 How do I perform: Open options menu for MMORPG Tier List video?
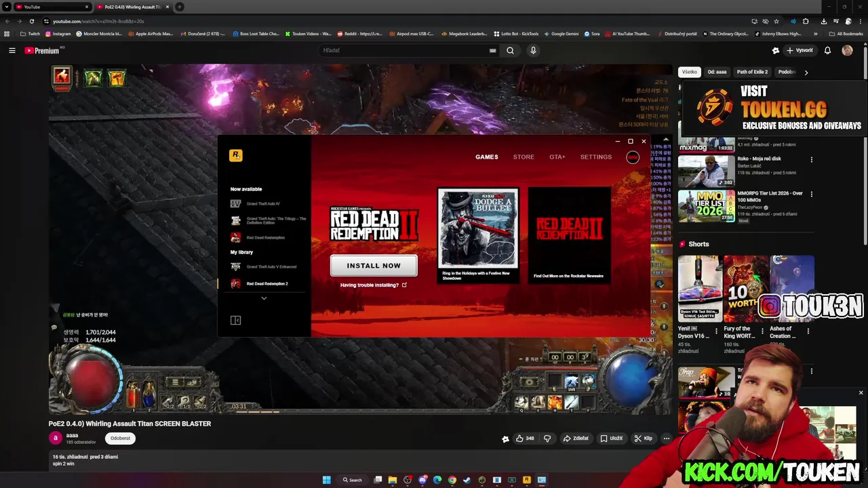click(811, 195)
